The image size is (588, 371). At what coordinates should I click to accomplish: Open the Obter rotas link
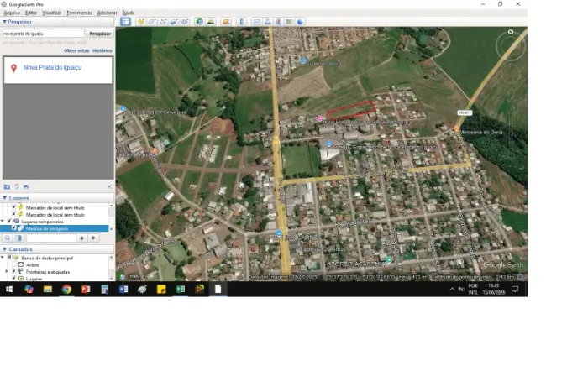(x=76, y=50)
